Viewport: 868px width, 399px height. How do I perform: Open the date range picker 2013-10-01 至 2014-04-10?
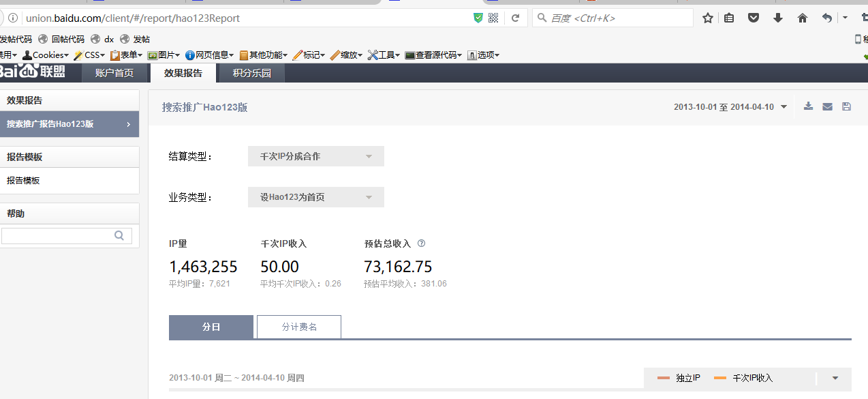[x=730, y=107]
